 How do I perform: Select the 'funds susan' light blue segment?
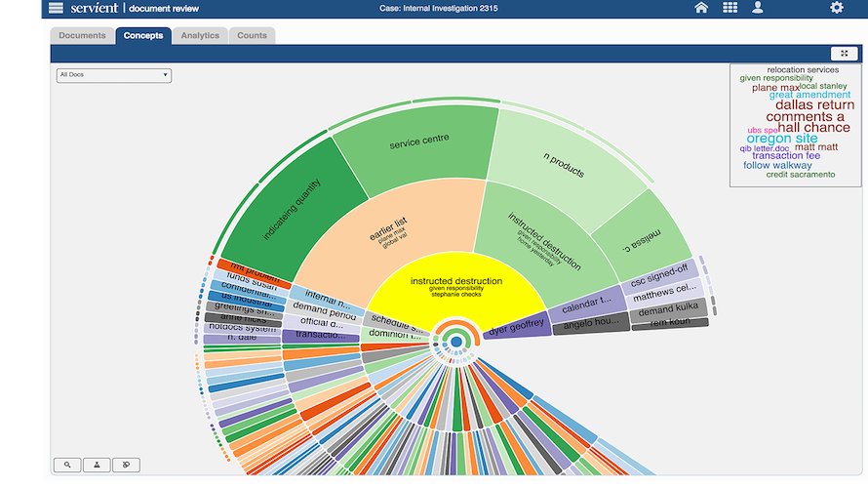pos(252,281)
